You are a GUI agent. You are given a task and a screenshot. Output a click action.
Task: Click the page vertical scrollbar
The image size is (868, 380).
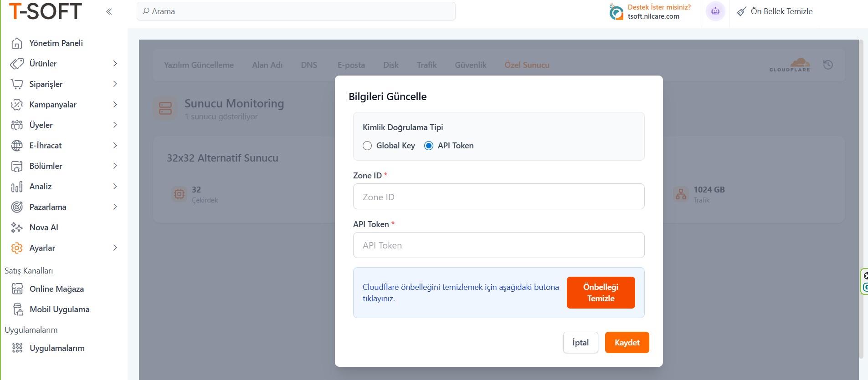point(861,199)
